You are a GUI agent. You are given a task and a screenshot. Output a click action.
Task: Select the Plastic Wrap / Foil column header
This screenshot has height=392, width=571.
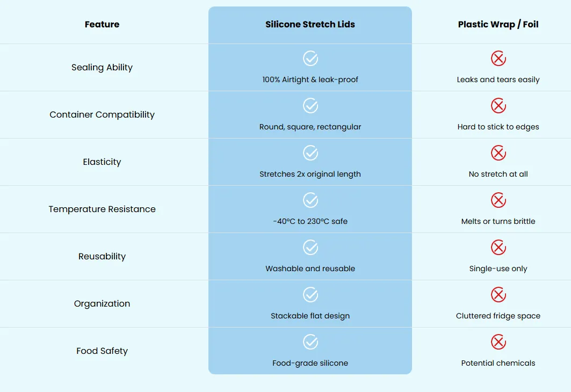(x=498, y=24)
